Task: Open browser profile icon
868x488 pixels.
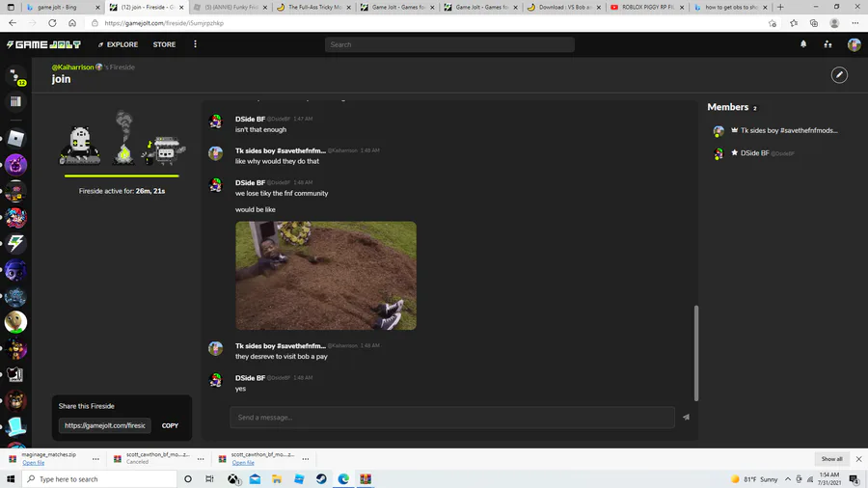Action: (x=834, y=23)
